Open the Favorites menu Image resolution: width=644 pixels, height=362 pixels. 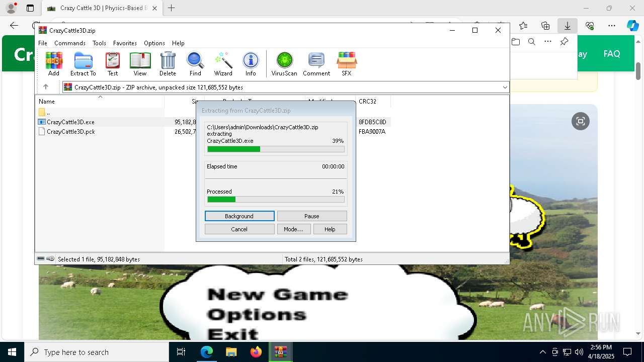click(125, 43)
